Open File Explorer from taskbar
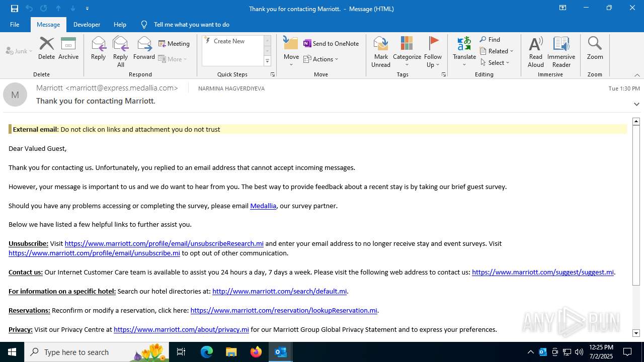The image size is (644, 362). 231,352
